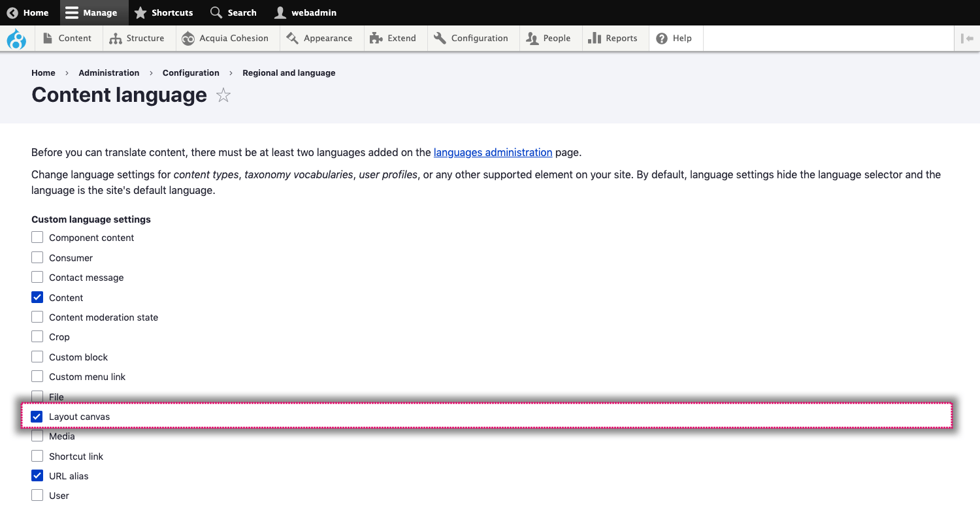Click the Shortcuts star icon
The width and height of the screenshot is (980, 512).
140,12
